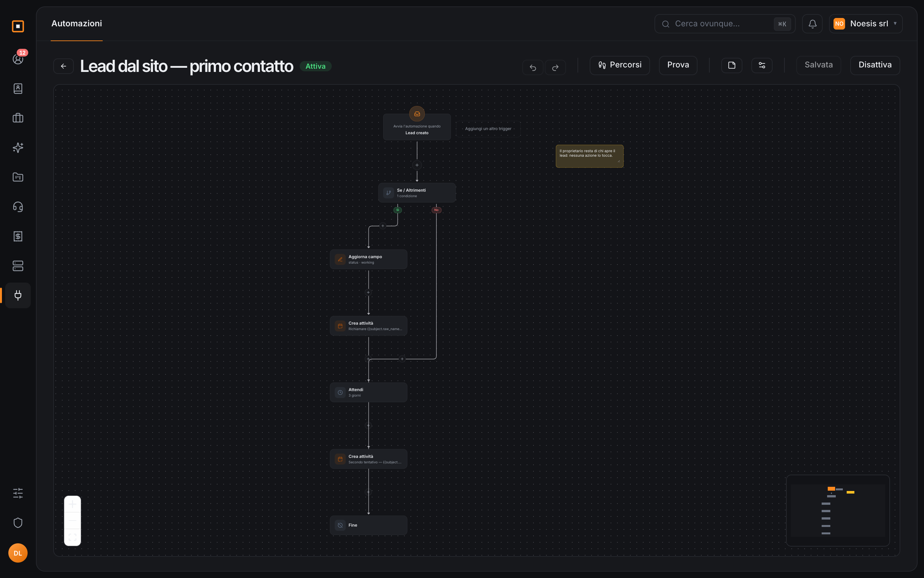The height and width of the screenshot is (578, 924).
Task: Select the Se / Altrimenti node
Action: (417, 193)
